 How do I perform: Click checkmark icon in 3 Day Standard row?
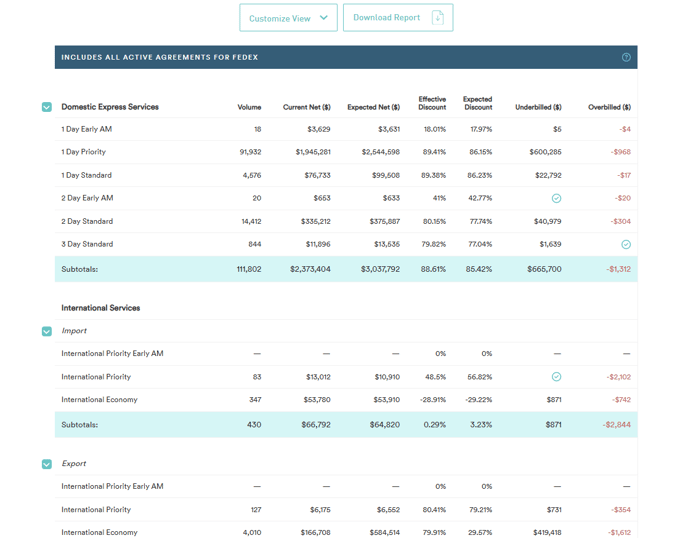pos(626,244)
